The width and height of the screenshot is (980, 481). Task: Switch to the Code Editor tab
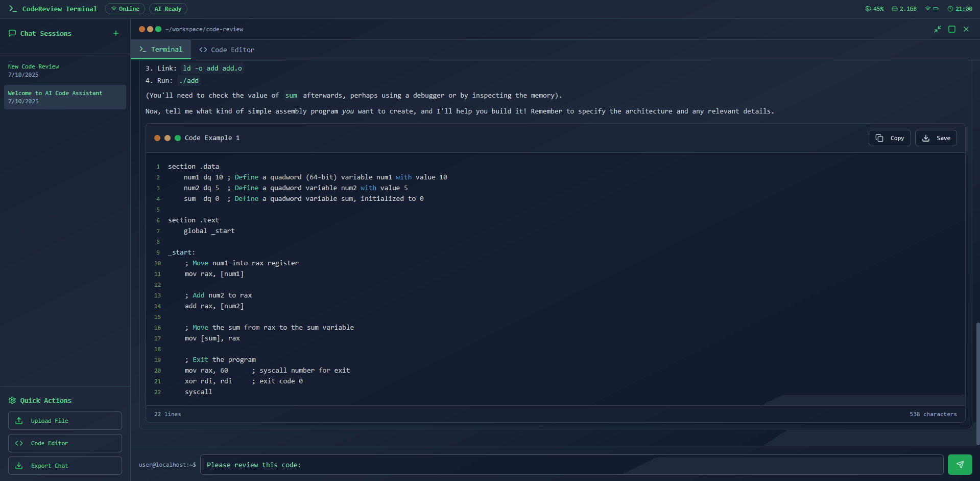[x=227, y=50]
